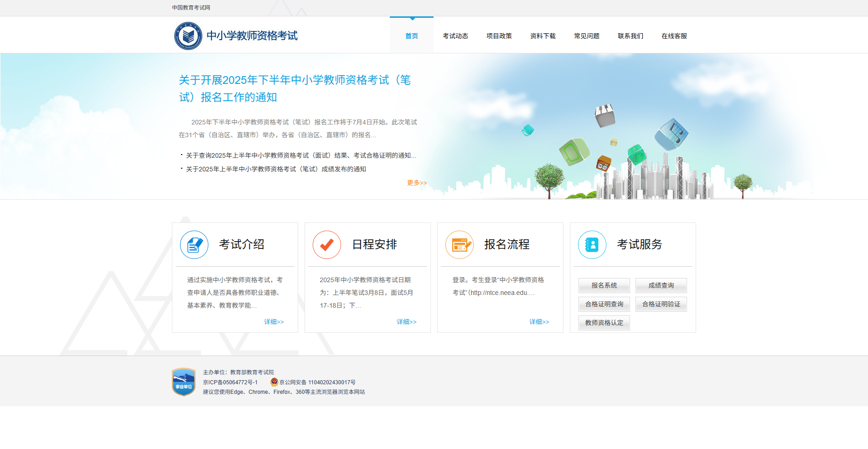Open the 更多>> link under announcements
This screenshot has width=868, height=449.
(x=416, y=182)
